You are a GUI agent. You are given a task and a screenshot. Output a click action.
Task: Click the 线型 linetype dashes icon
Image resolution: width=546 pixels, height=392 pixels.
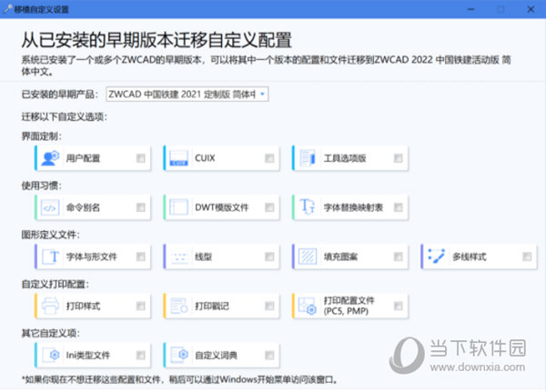(x=179, y=257)
